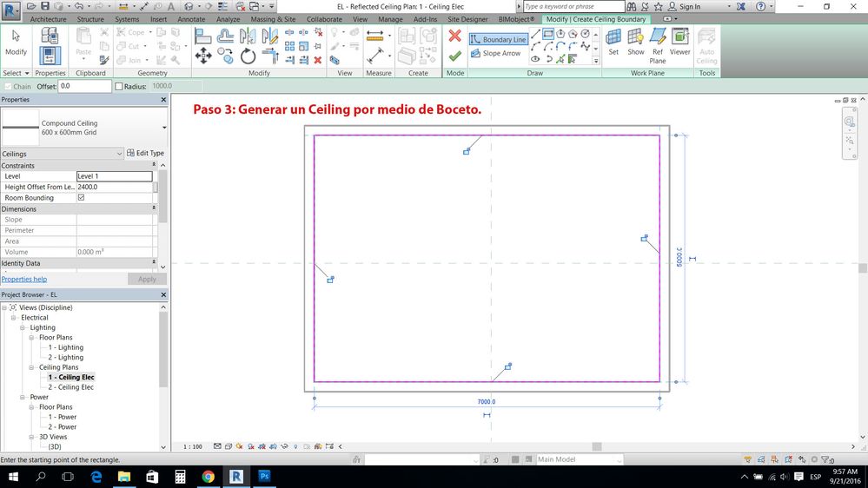Select the Line draw tool
This screenshot has width=868, height=488.
535,35
